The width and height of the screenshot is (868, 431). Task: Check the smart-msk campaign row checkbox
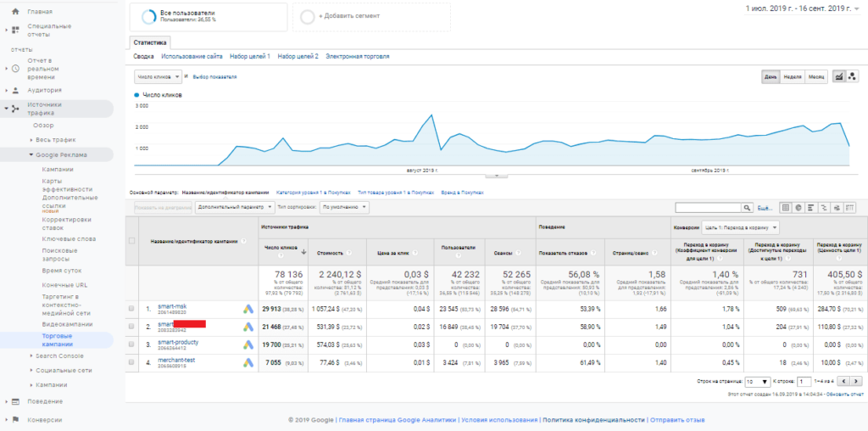tap(131, 309)
